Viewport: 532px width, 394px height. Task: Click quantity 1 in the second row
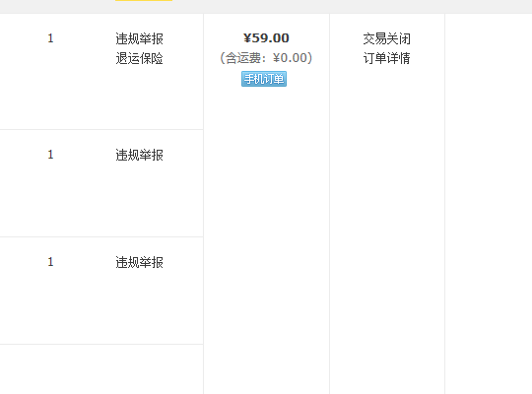coord(50,155)
